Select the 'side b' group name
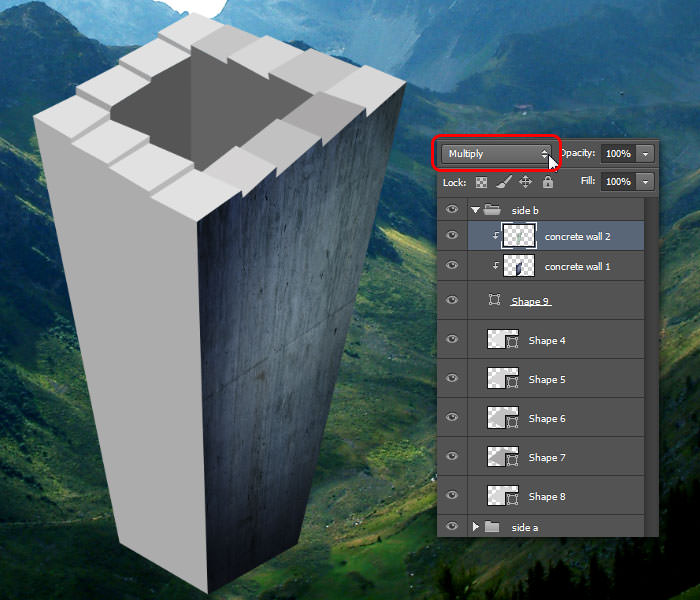Screen dimensions: 700x600 pyautogui.click(x=525, y=210)
